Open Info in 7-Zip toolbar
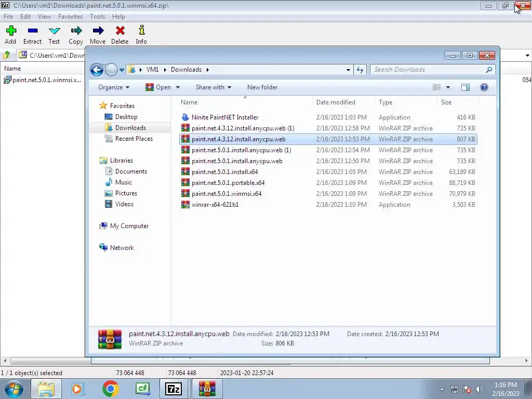532x399 pixels. point(141,35)
